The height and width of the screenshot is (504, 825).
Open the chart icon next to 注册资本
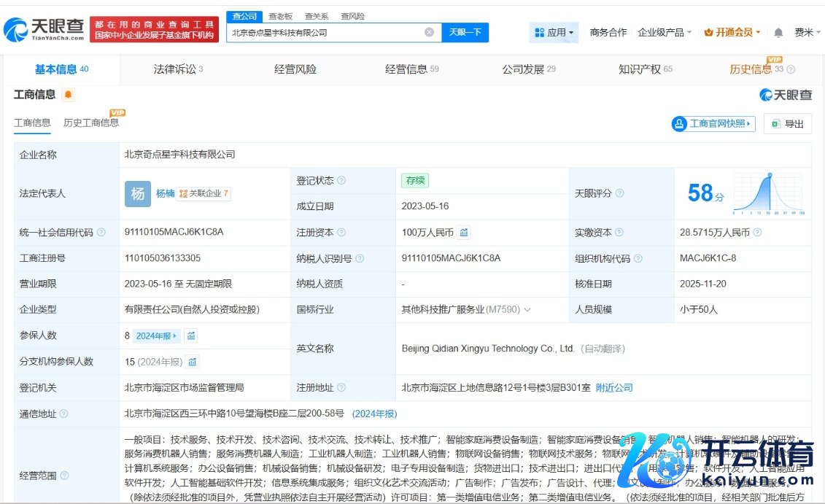click(464, 233)
